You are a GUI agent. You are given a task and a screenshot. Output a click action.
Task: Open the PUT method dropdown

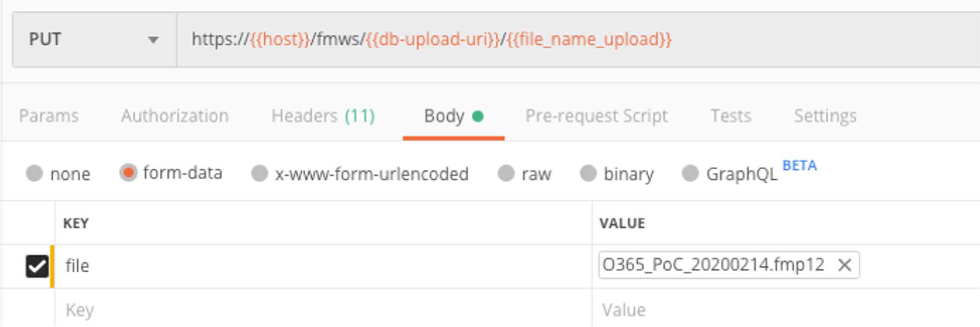tap(94, 40)
